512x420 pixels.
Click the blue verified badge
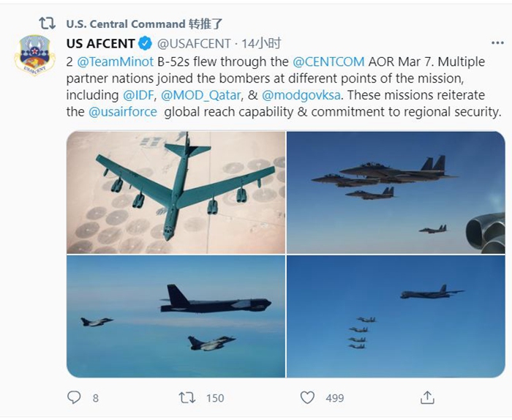[x=145, y=44]
